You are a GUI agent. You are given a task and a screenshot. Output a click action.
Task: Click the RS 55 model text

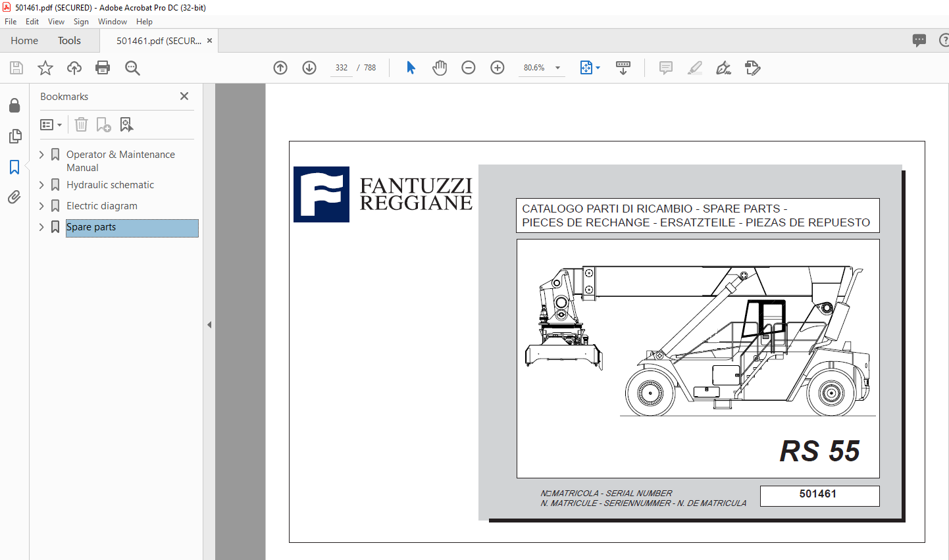click(x=820, y=451)
